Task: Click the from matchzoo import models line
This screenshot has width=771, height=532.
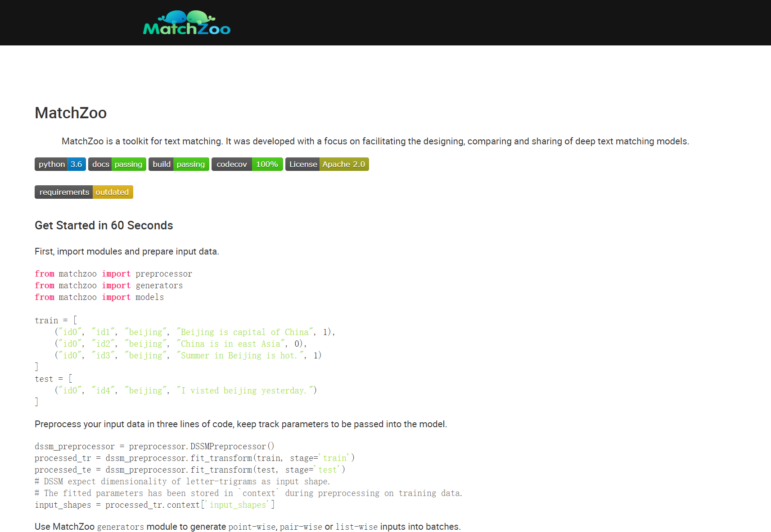Action: [x=99, y=297]
